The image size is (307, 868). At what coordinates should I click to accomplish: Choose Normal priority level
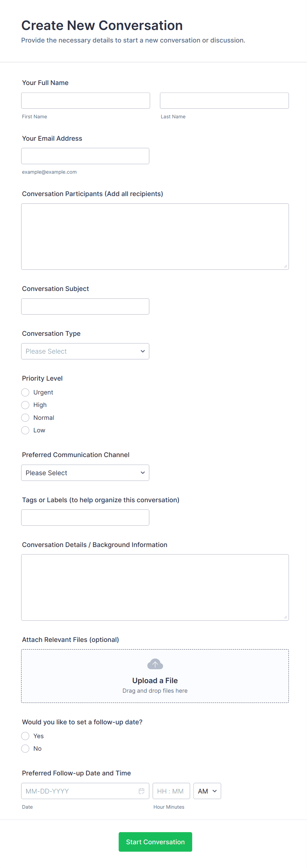click(25, 418)
